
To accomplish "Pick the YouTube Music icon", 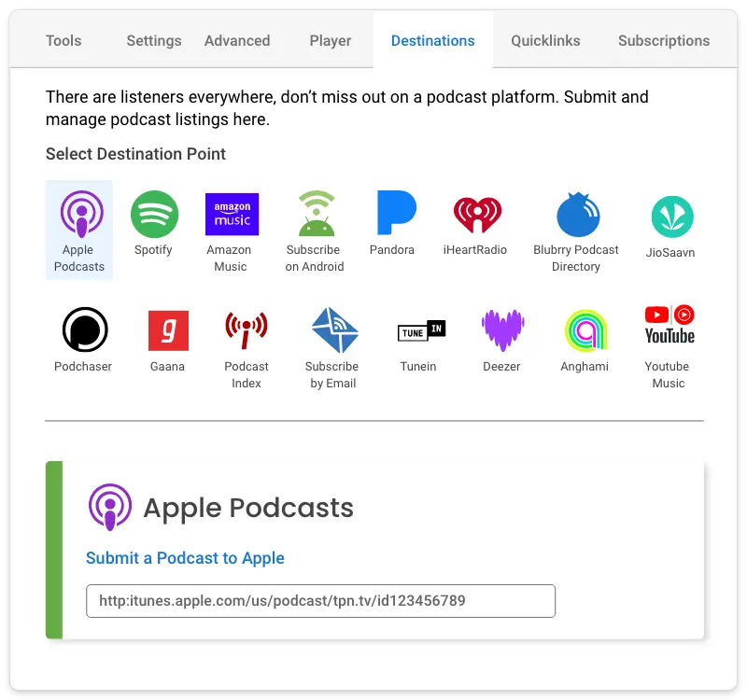I will pos(669,324).
